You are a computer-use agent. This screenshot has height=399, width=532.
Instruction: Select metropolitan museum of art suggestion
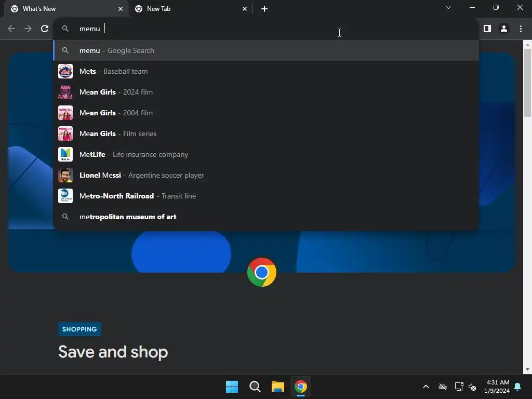267,217
